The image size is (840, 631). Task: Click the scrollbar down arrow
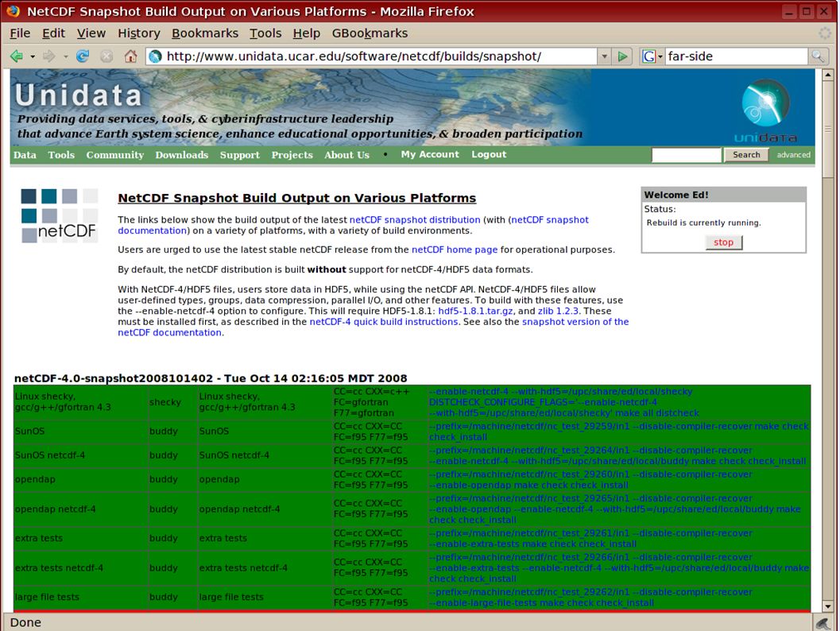click(x=827, y=606)
